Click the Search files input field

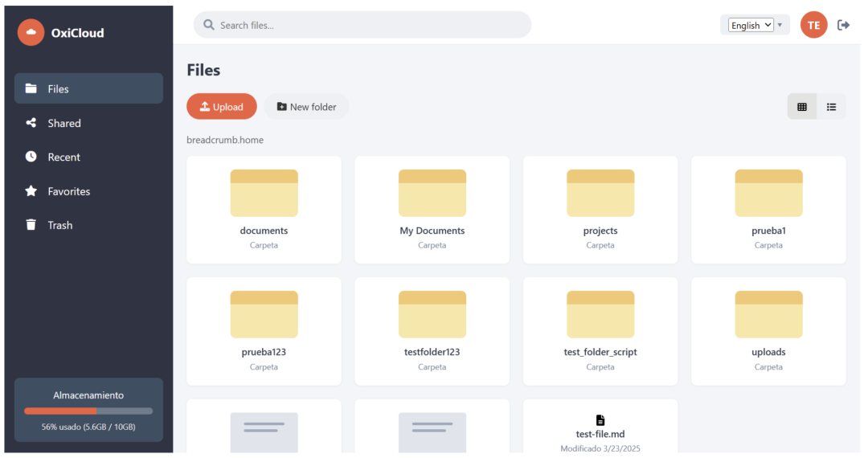point(362,25)
